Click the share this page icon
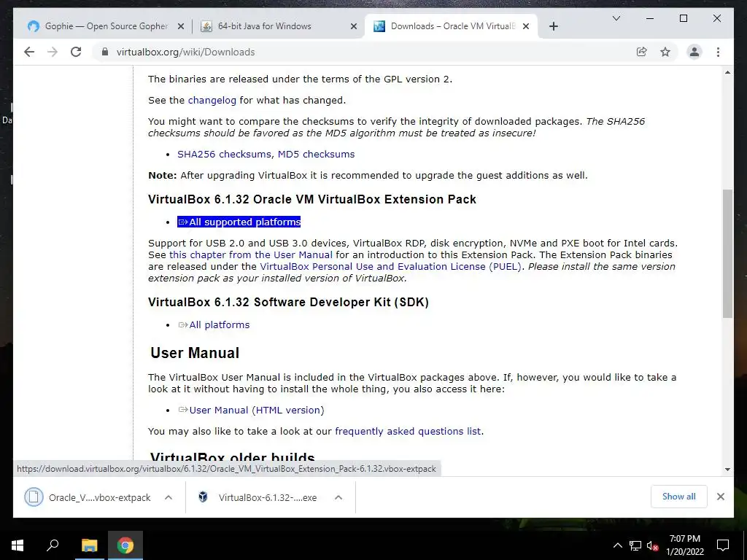The height and width of the screenshot is (560, 747). tap(642, 52)
